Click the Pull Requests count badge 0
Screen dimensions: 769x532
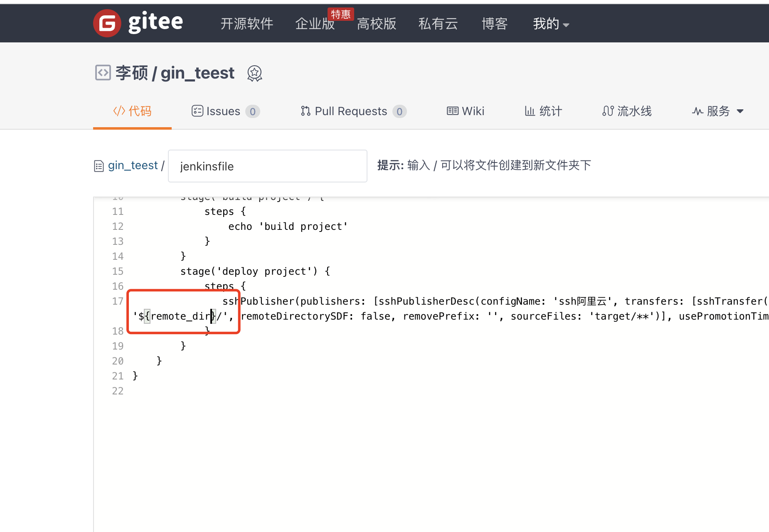pyautogui.click(x=399, y=111)
